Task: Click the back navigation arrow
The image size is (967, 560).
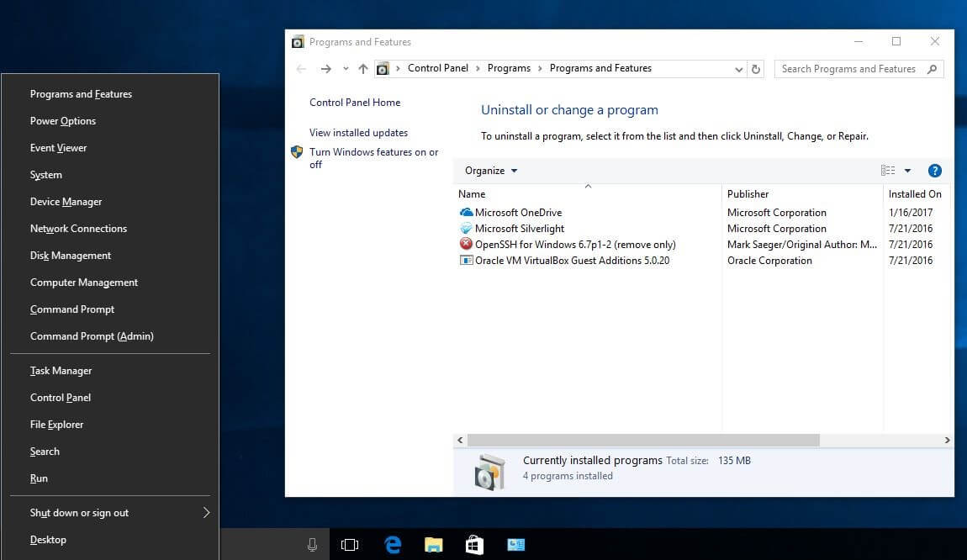Action: tap(301, 69)
